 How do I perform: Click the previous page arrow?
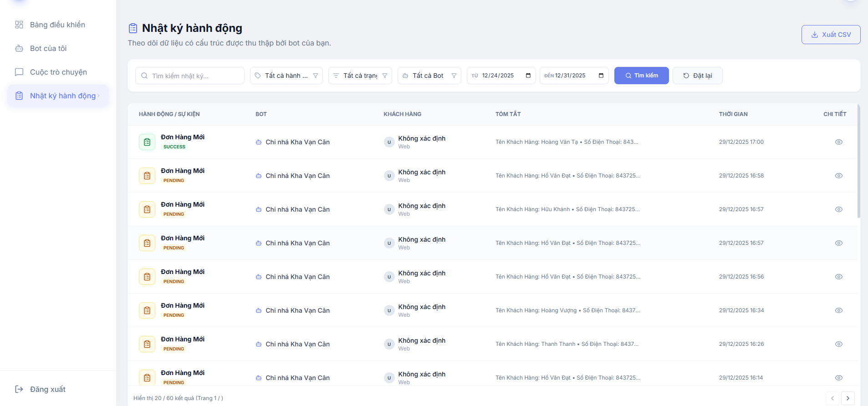832,398
